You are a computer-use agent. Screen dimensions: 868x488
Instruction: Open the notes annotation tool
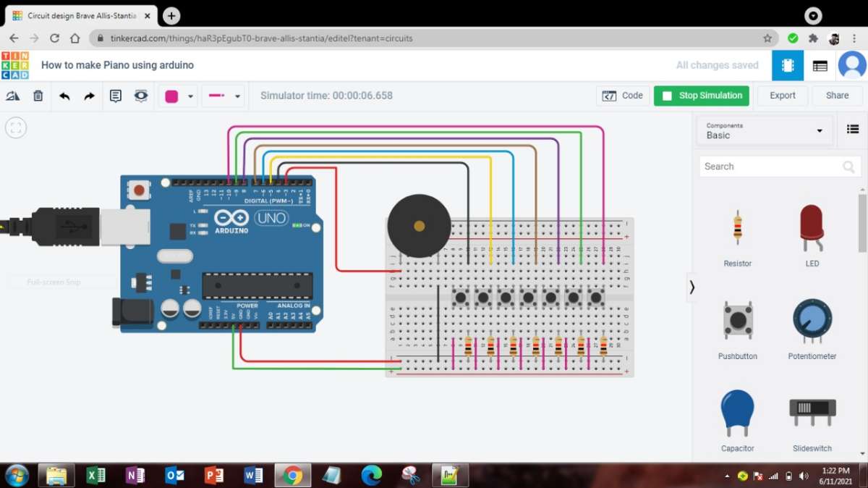tap(116, 96)
